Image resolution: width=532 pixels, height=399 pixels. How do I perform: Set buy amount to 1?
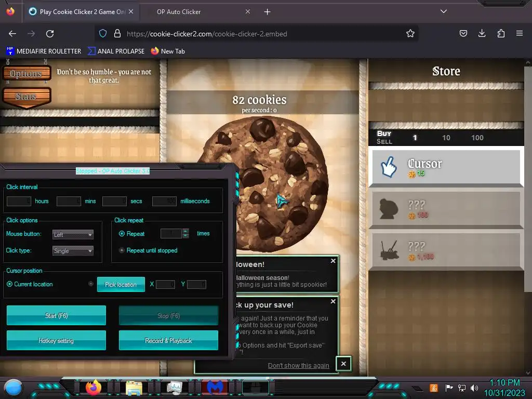point(415,138)
